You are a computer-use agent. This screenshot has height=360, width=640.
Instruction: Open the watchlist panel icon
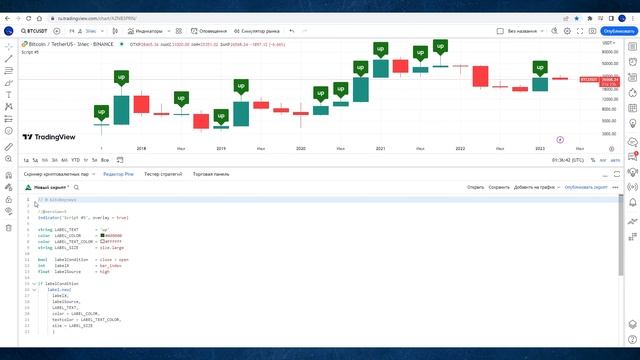point(632,47)
